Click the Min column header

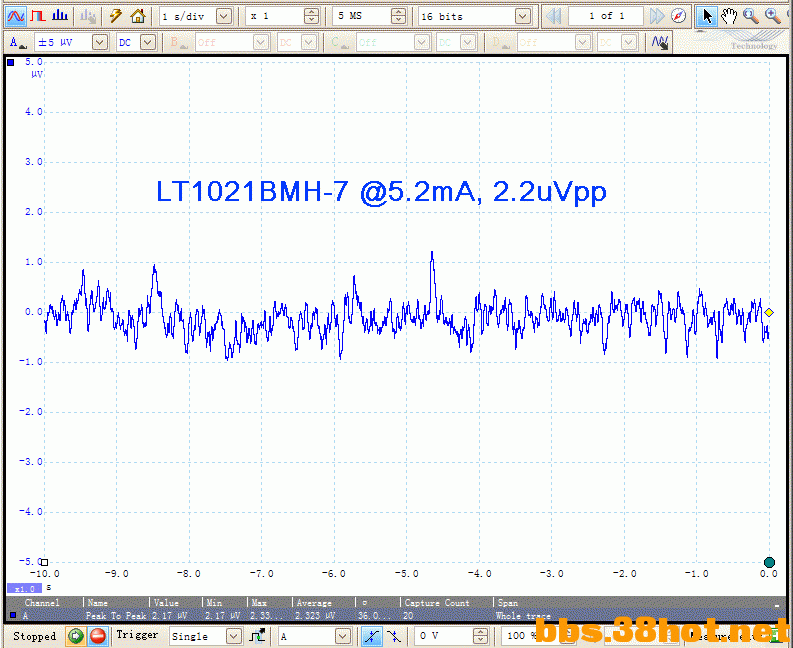point(214,602)
